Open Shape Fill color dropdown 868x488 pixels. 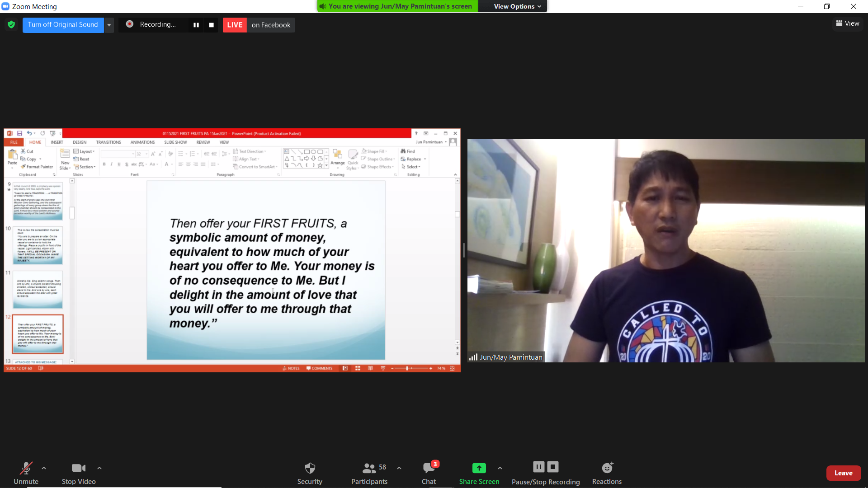point(374,151)
